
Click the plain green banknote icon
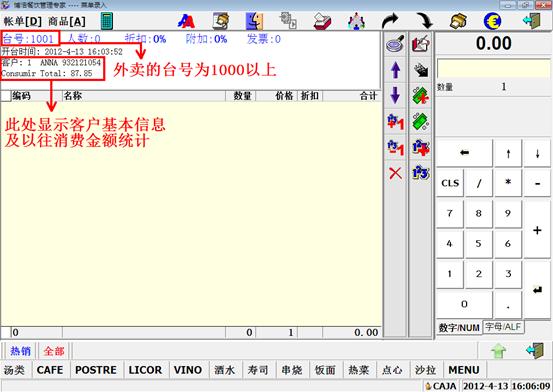point(421,122)
